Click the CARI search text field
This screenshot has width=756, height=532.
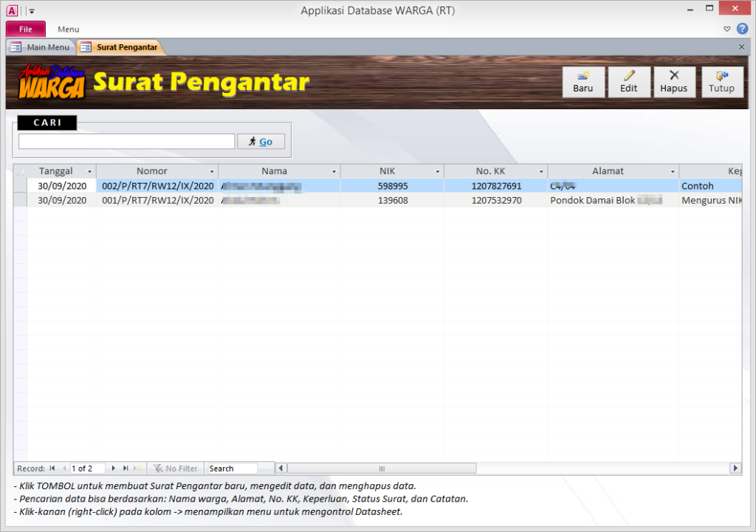(126, 142)
